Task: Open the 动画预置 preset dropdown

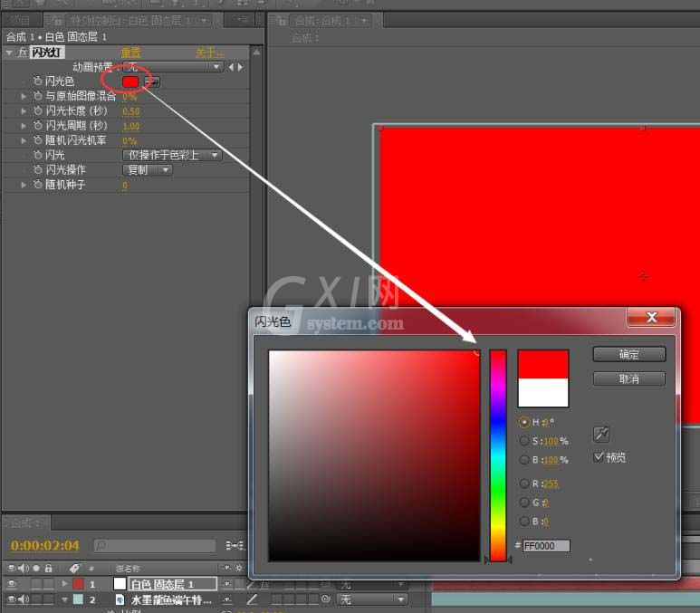Action: coord(173,67)
